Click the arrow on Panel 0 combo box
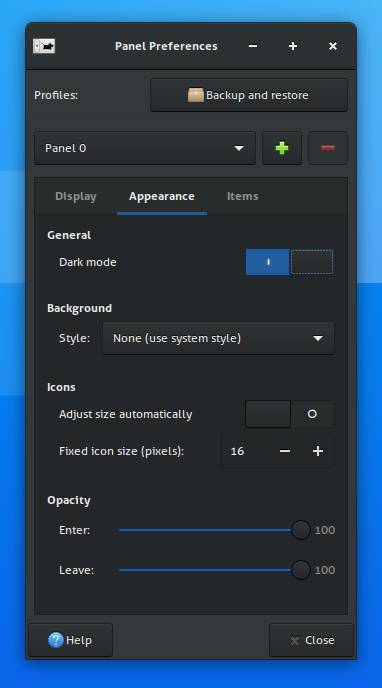The height and width of the screenshot is (688, 382). (239, 148)
